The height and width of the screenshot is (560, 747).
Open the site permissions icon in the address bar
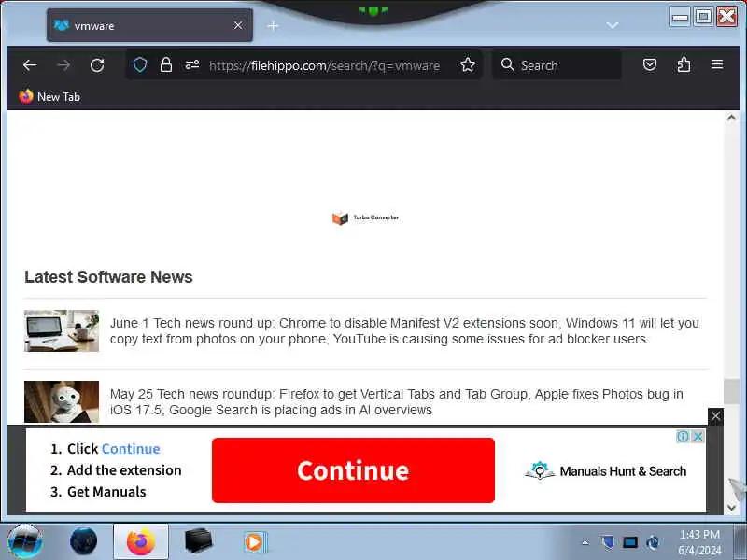(x=192, y=64)
